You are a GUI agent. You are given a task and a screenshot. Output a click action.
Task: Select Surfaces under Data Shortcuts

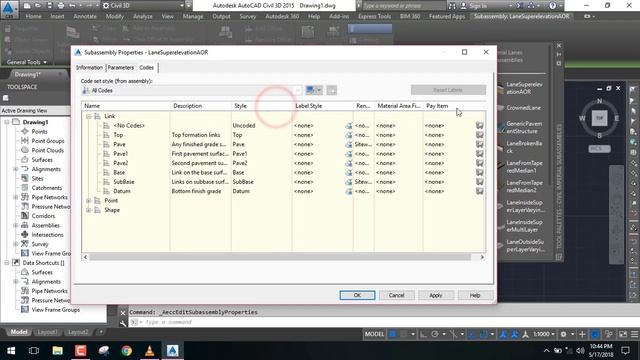42,272
